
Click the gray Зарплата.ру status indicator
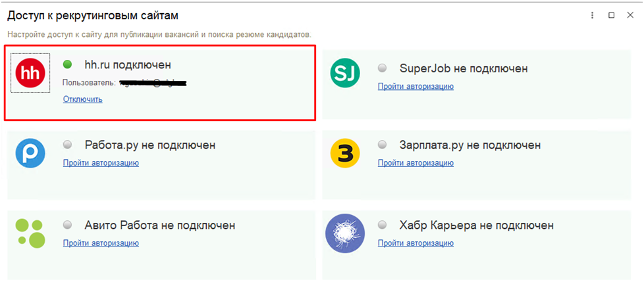[383, 145]
